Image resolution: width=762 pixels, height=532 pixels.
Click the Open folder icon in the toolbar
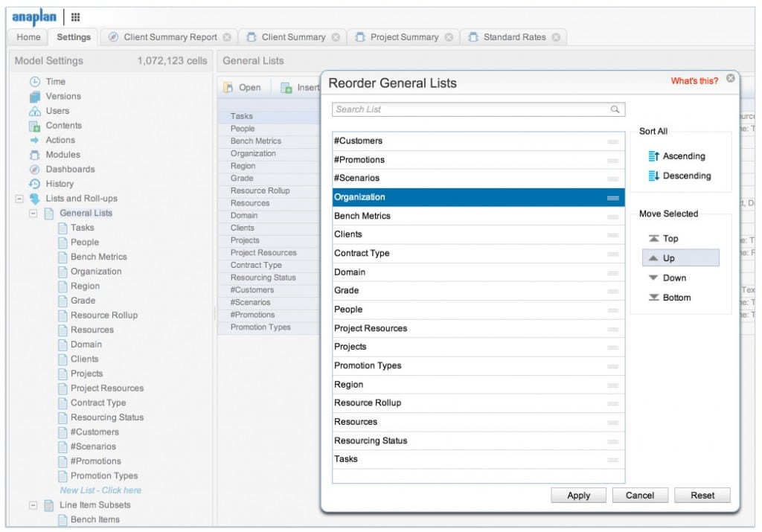pyautogui.click(x=228, y=88)
